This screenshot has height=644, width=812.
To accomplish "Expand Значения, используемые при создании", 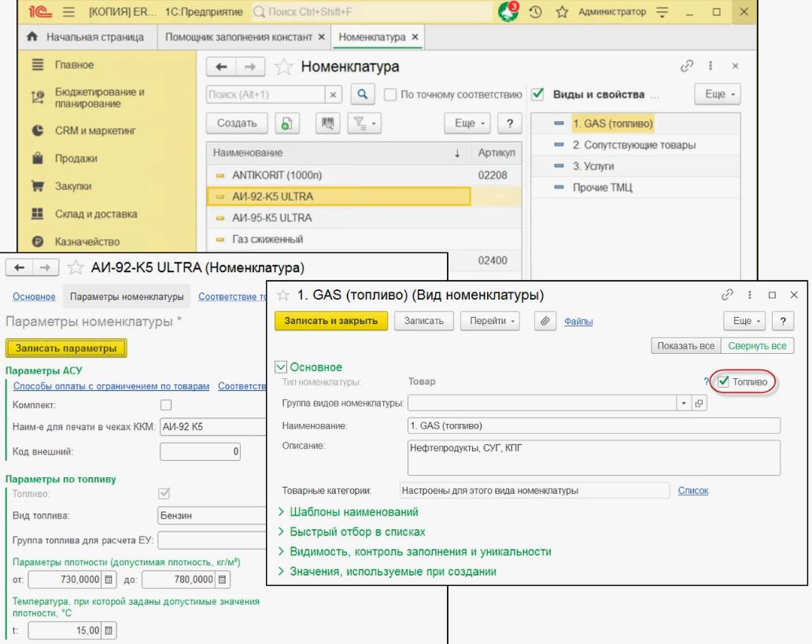I will click(387, 572).
